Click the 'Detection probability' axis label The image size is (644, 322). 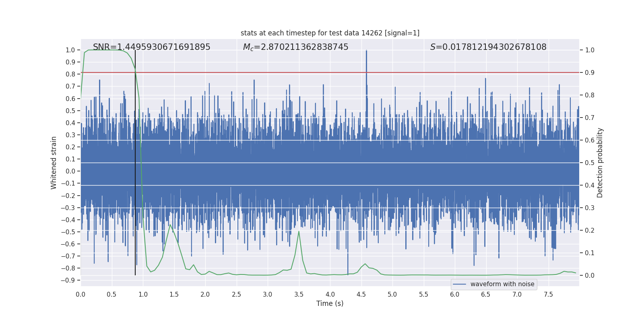tap(600, 163)
